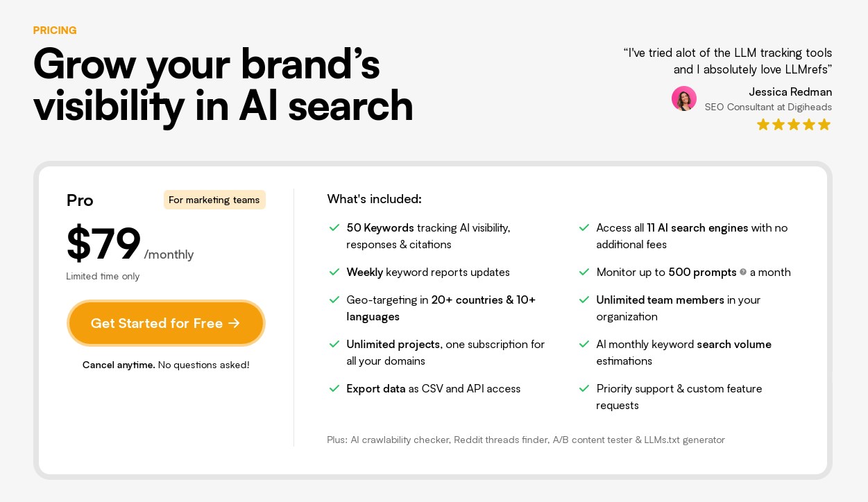Click the checkmark beside 50 Keywords
This screenshot has height=502, width=868.
(334, 227)
